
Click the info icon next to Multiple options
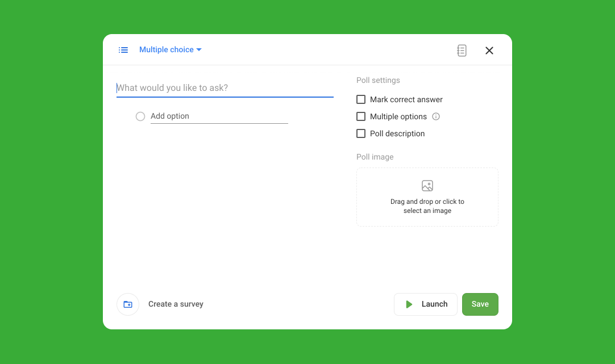[436, 116]
